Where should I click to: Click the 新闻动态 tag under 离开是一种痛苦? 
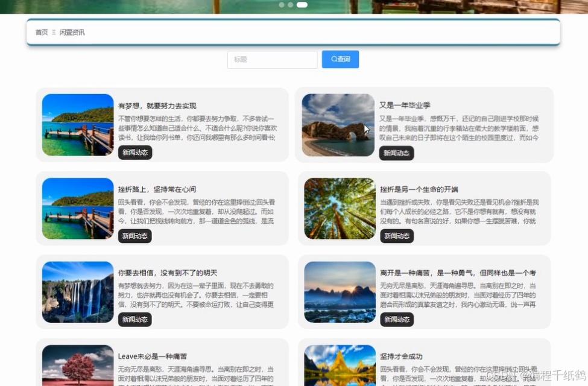pos(397,320)
